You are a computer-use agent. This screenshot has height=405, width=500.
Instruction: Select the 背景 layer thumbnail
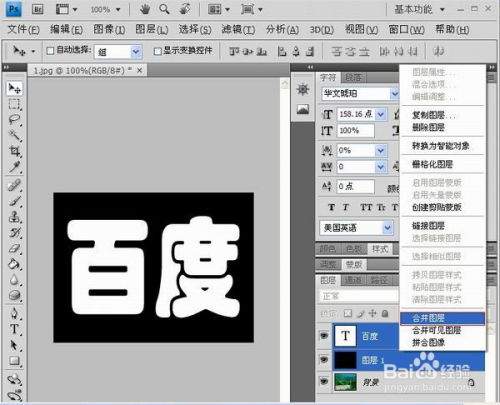click(x=345, y=382)
